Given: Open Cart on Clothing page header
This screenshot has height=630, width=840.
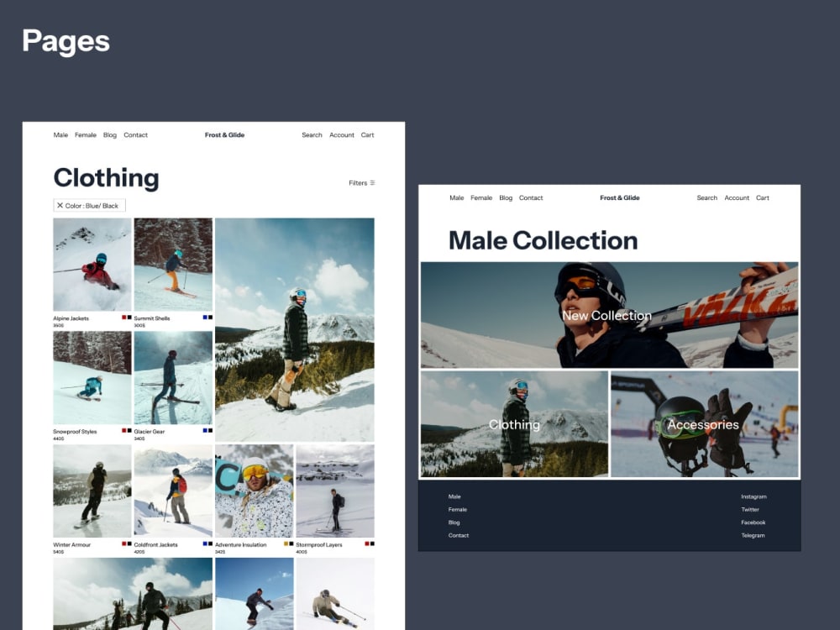Looking at the screenshot, I should pyautogui.click(x=368, y=135).
